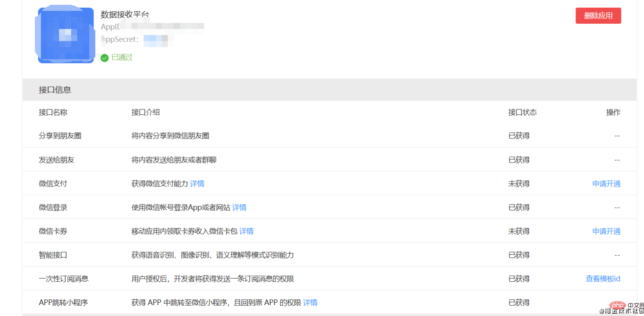Select the 数据接收平台 app title
This screenshot has height=316, width=644.
click(x=125, y=14)
